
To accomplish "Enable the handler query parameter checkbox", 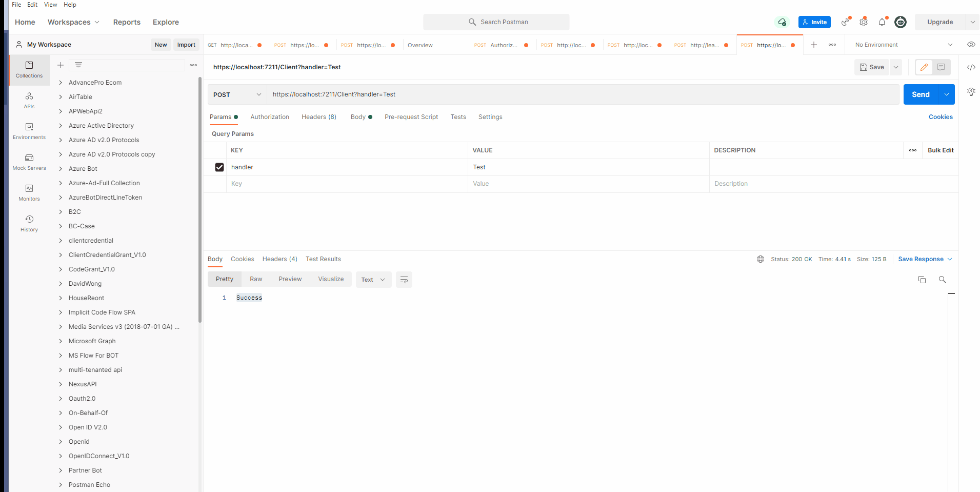I will click(219, 167).
